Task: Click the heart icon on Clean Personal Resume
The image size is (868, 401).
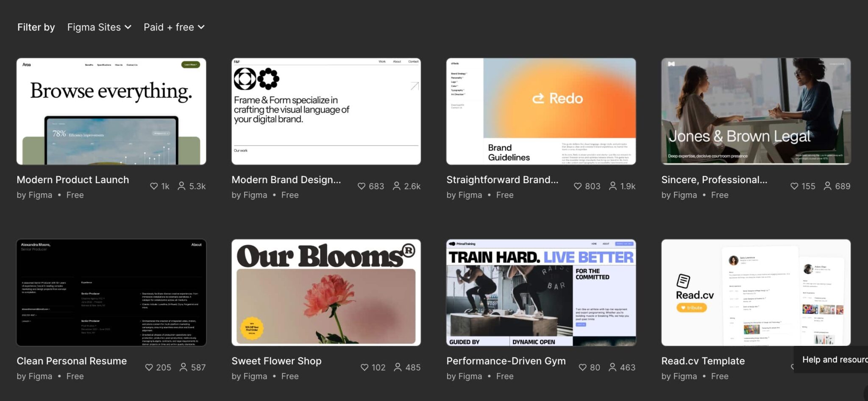Action: coord(149,367)
